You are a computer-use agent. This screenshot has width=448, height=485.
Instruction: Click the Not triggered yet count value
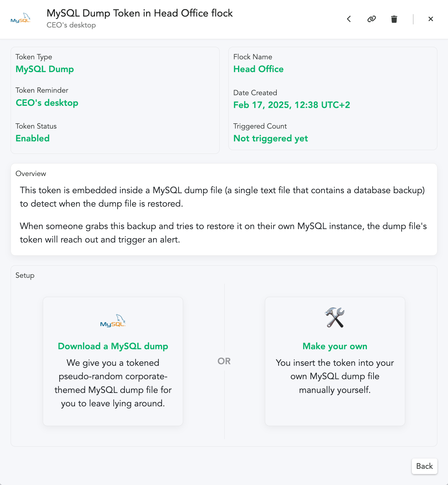tap(270, 138)
